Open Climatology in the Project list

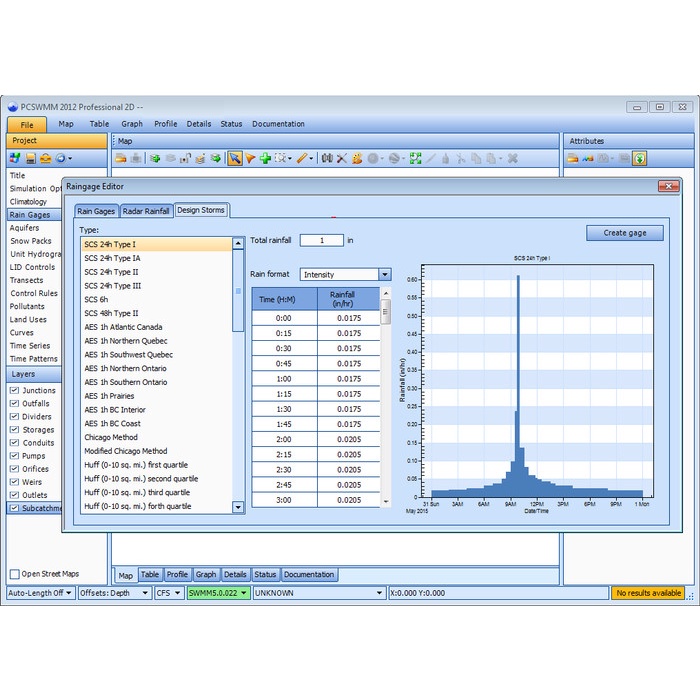[x=28, y=202]
